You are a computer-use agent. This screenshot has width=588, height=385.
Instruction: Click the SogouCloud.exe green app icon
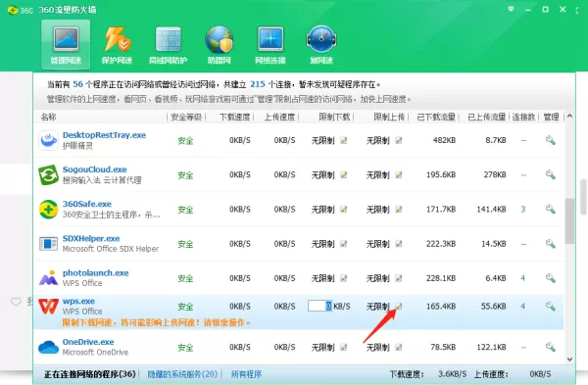tap(48, 175)
